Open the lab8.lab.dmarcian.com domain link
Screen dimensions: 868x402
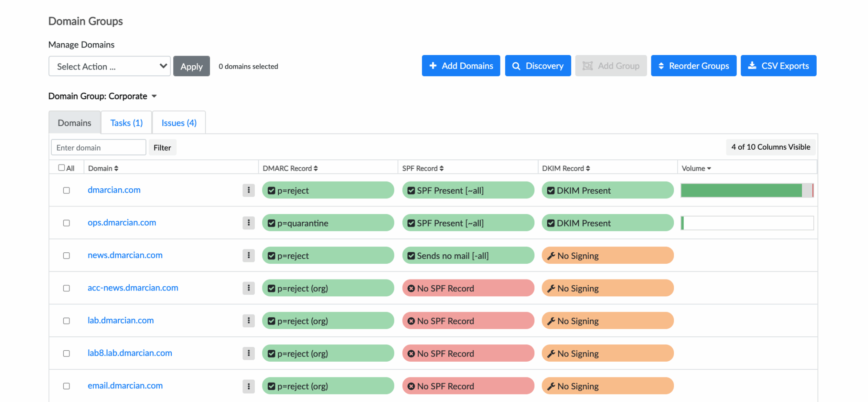(130, 353)
